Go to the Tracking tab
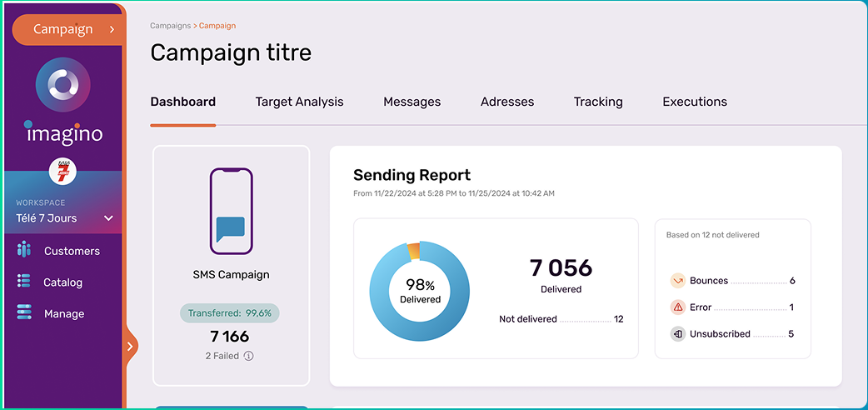Viewport: 868px width, 410px height. coord(598,102)
